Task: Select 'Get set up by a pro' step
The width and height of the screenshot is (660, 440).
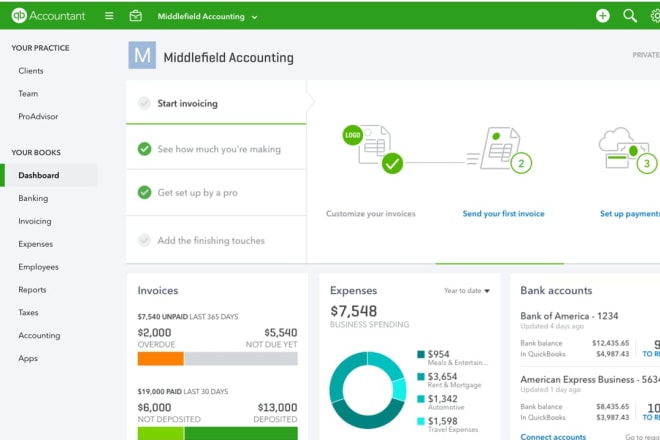Action: coord(216,192)
